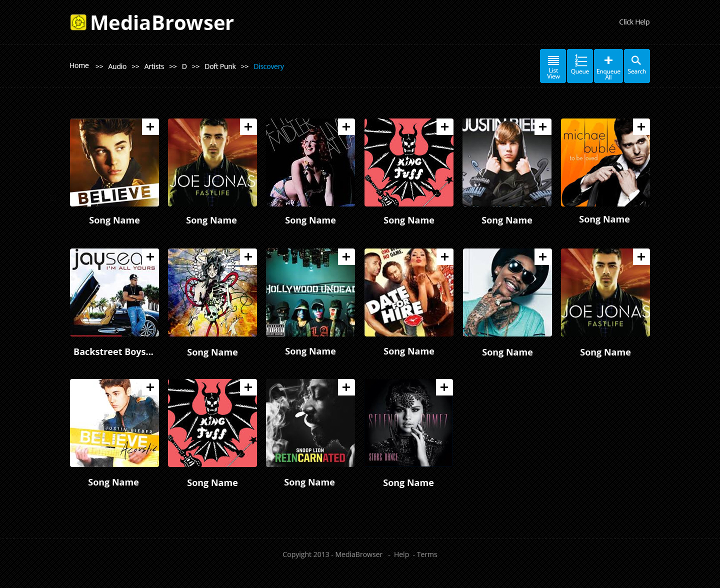Switch to List View

pyautogui.click(x=553, y=66)
